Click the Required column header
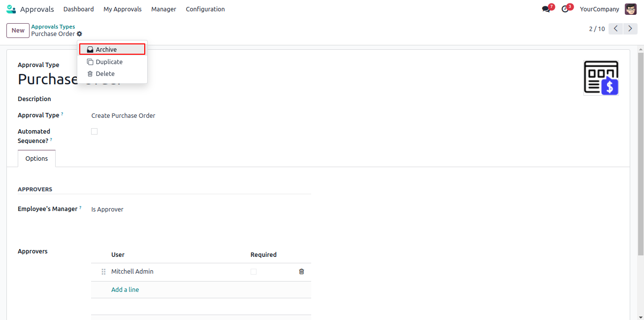 263,255
